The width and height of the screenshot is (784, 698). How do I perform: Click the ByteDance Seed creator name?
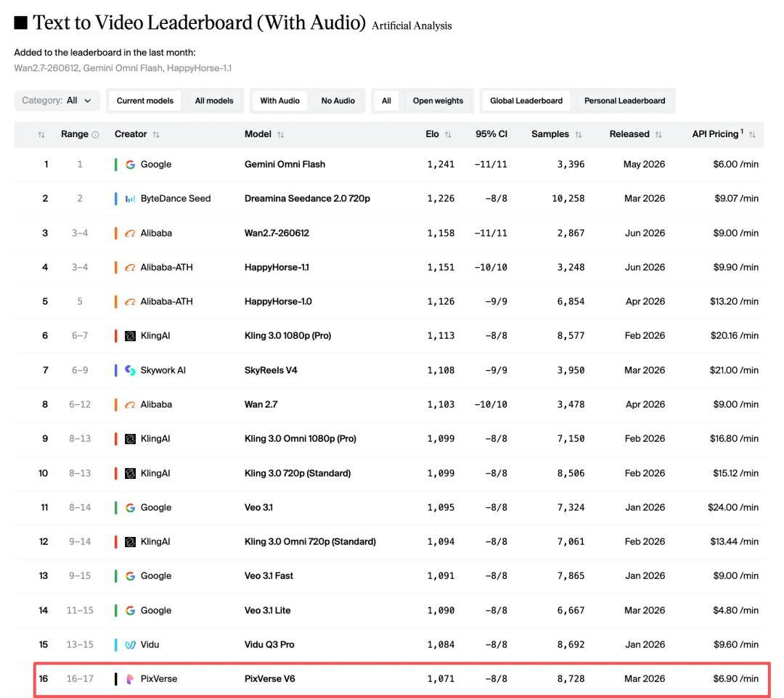coord(176,198)
